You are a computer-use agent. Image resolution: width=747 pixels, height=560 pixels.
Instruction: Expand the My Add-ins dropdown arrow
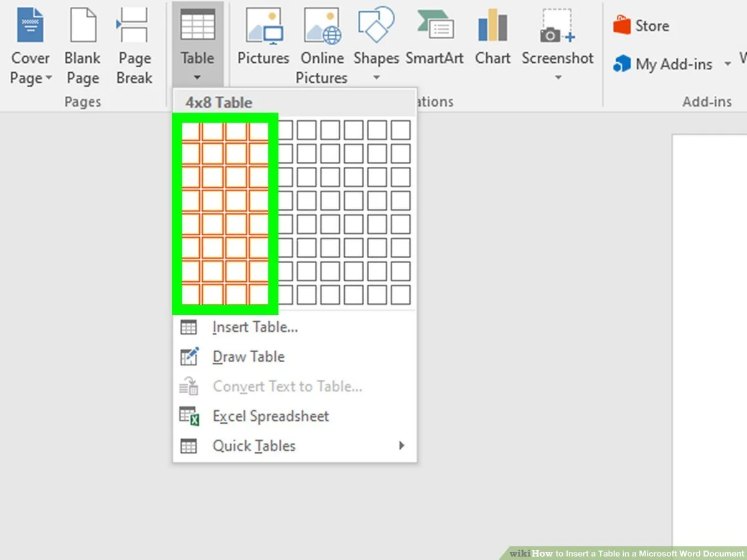click(727, 63)
